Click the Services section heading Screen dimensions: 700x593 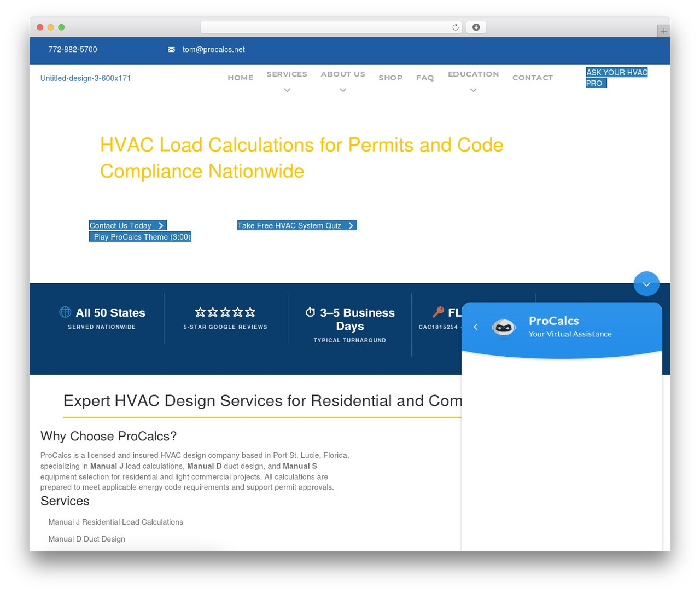pyautogui.click(x=65, y=501)
